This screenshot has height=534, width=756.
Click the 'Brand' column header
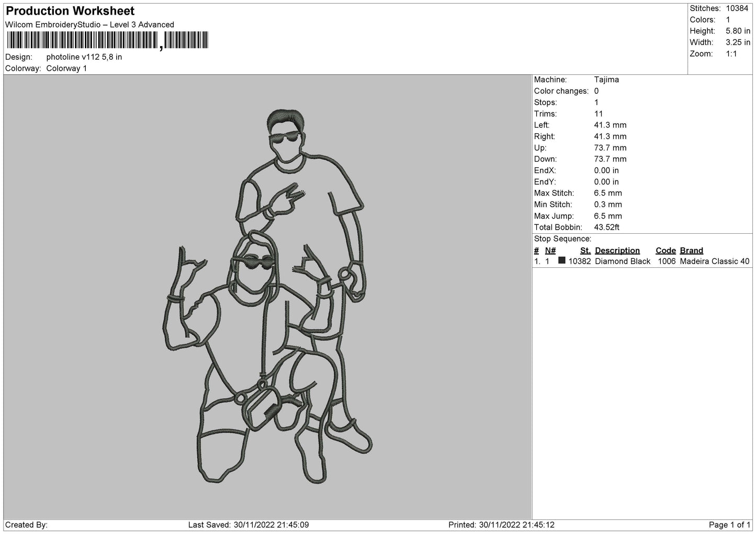tap(692, 251)
